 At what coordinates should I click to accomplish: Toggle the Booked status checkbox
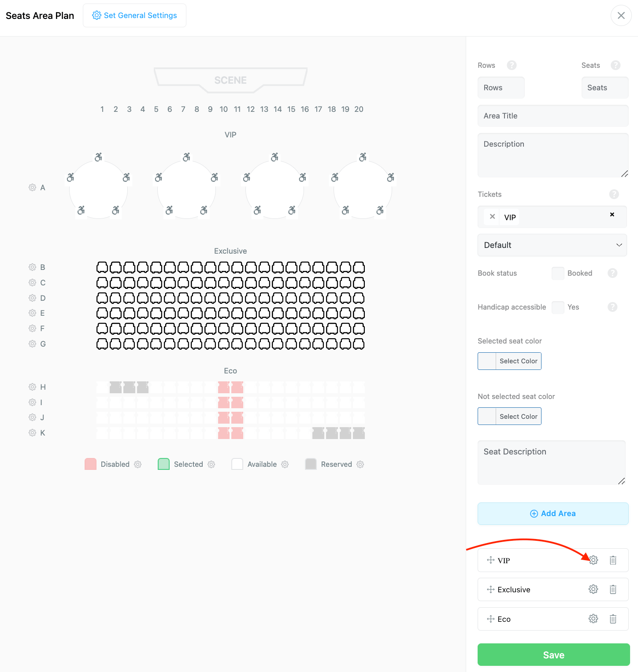[x=558, y=273]
